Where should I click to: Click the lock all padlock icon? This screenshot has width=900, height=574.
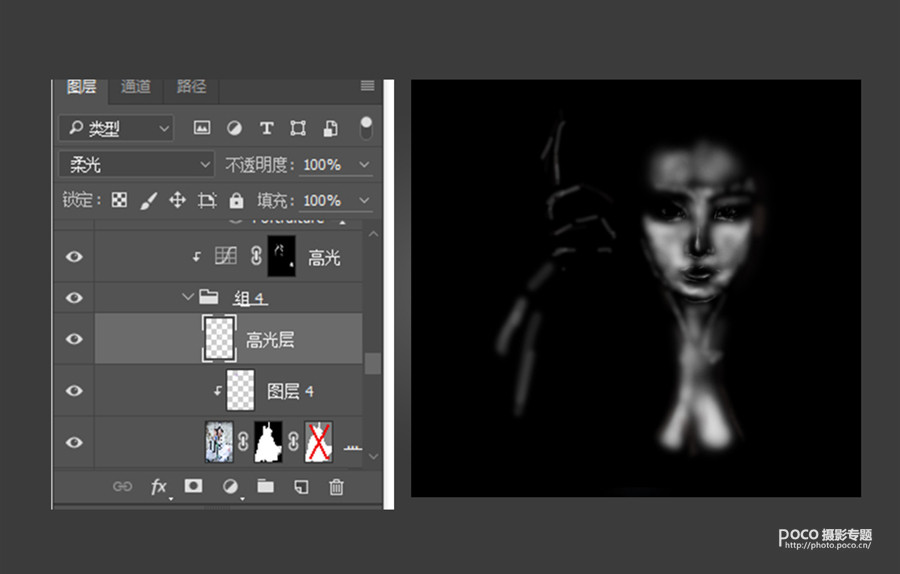click(236, 200)
